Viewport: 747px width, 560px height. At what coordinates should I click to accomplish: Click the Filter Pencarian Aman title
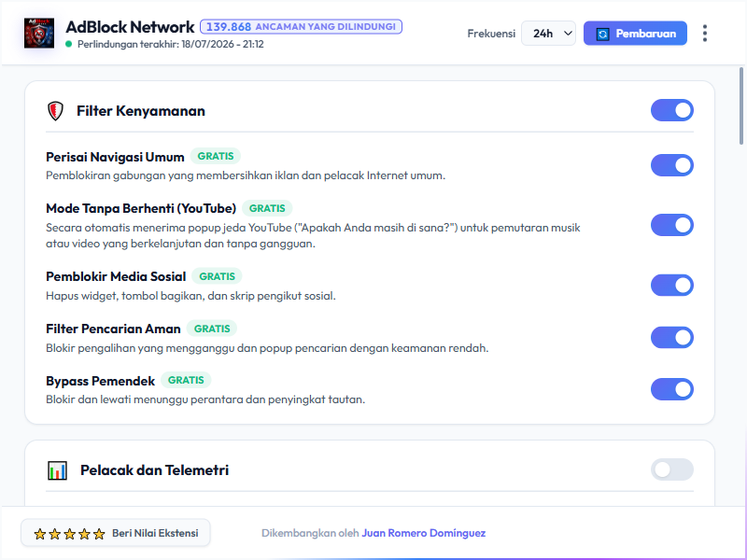(113, 329)
